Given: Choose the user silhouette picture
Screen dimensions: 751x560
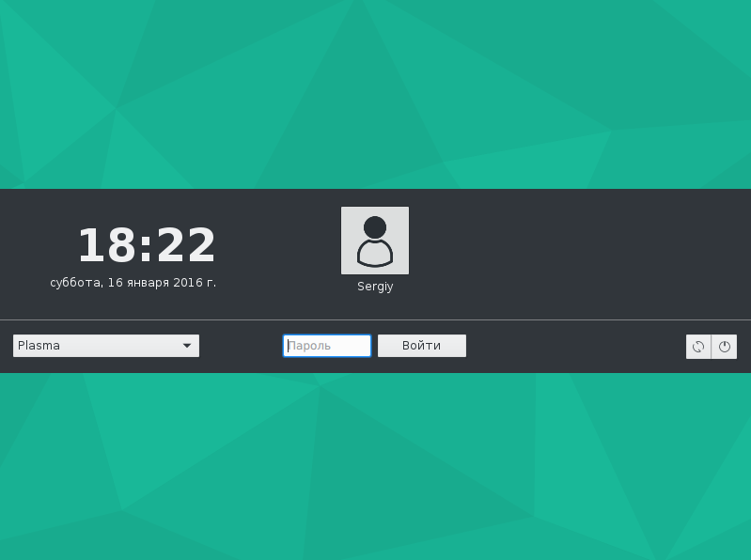Looking at the screenshot, I should click(x=375, y=241).
